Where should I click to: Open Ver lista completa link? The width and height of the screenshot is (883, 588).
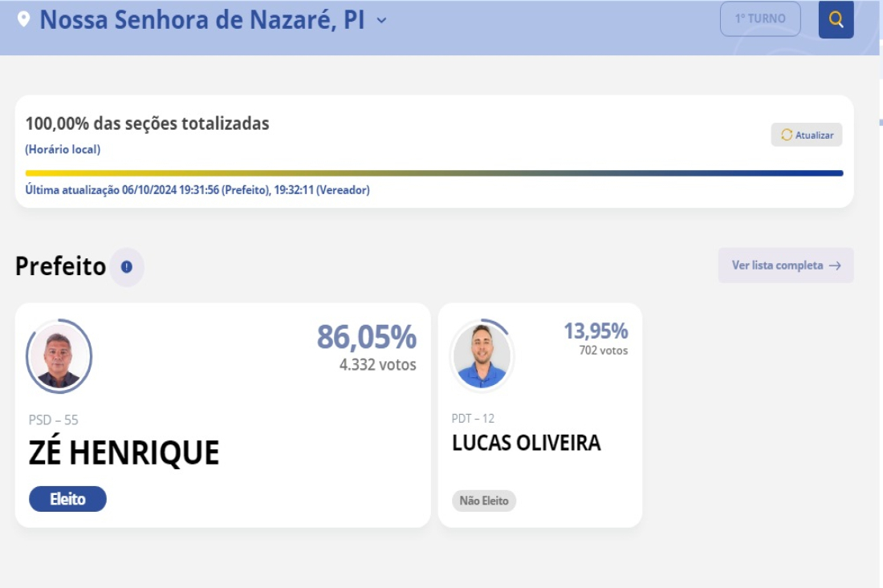786,265
